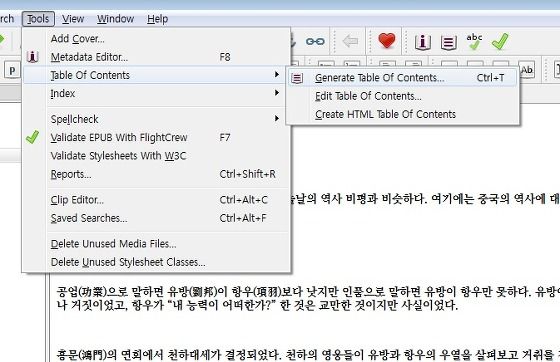Image resolution: width=560 pixels, height=362 pixels.
Task: Click the abc spellcheck toolbar icon
Action: [x=474, y=41]
